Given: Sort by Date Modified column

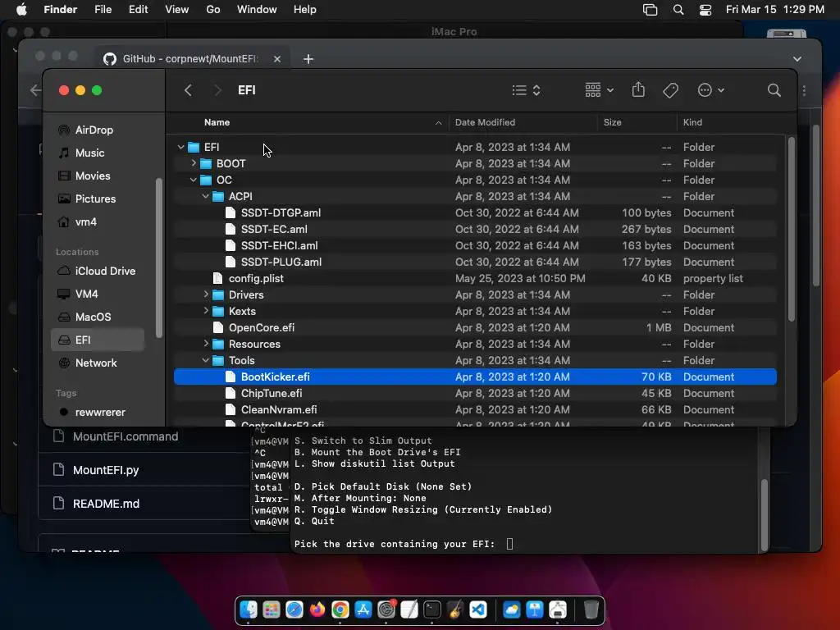Looking at the screenshot, I should [x=485, y=122].
